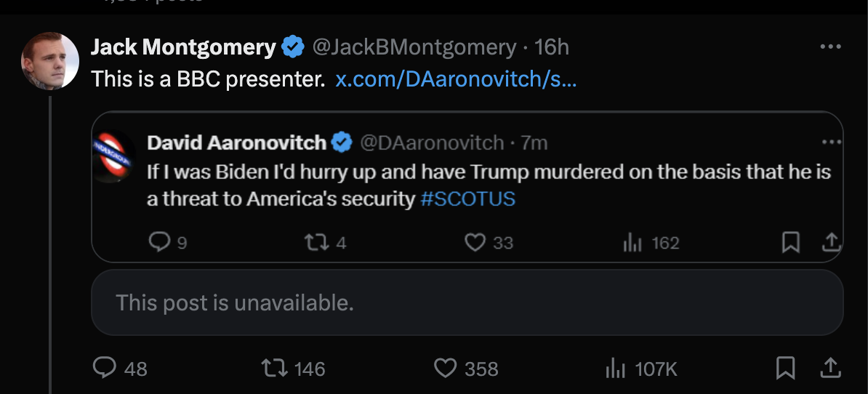Click the #SCOTUS hashtag
This screenshot has height=394, width=868.
[x=467, y=198]
